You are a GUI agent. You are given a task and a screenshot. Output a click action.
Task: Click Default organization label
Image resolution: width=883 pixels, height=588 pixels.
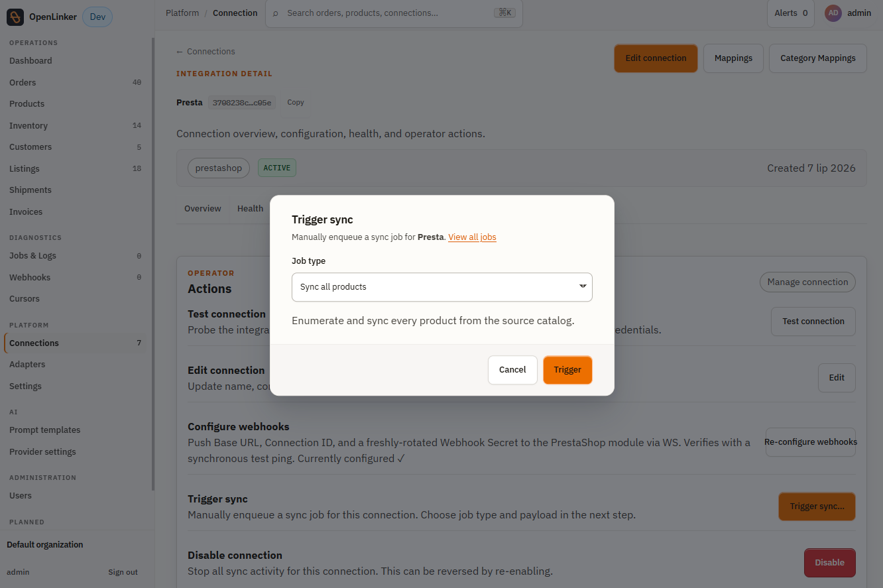pyautogui.click(x=45, y=545)
